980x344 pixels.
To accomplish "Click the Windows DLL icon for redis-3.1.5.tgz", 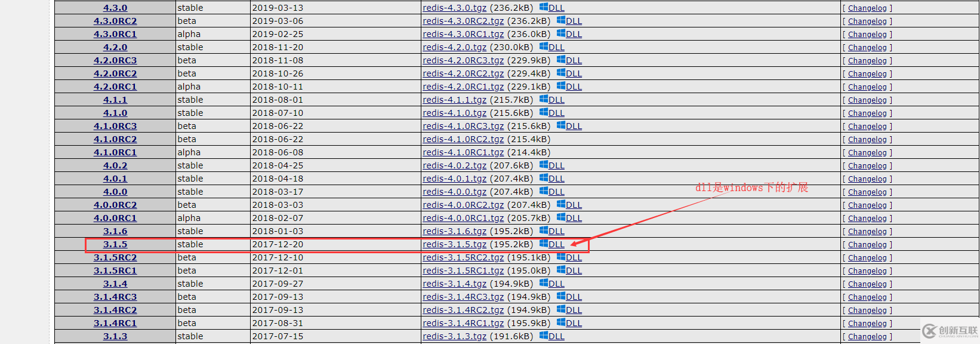I will pos(544,244).
